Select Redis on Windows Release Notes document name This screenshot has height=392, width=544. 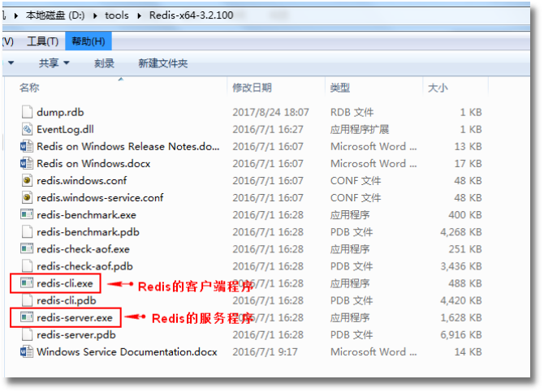(128, 146)
